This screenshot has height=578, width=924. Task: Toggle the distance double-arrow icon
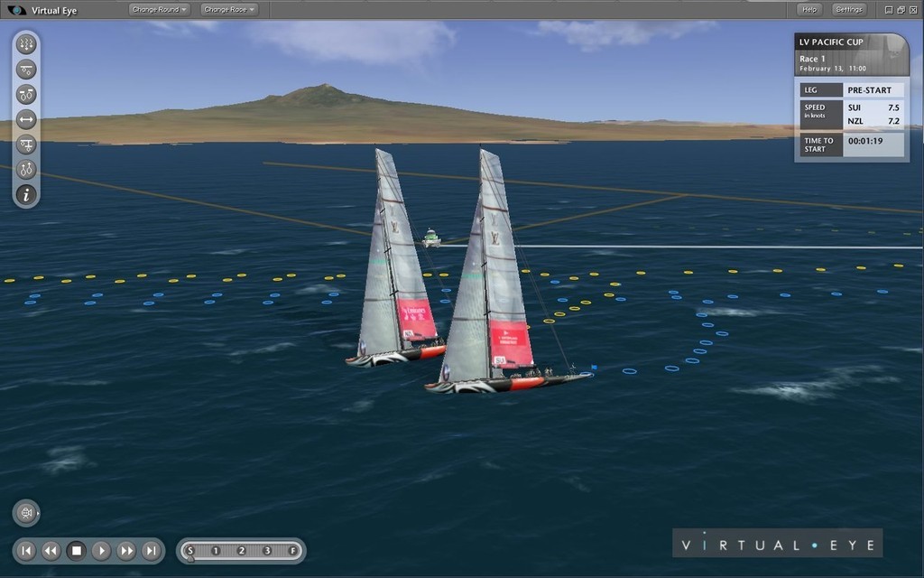[26, 120]
